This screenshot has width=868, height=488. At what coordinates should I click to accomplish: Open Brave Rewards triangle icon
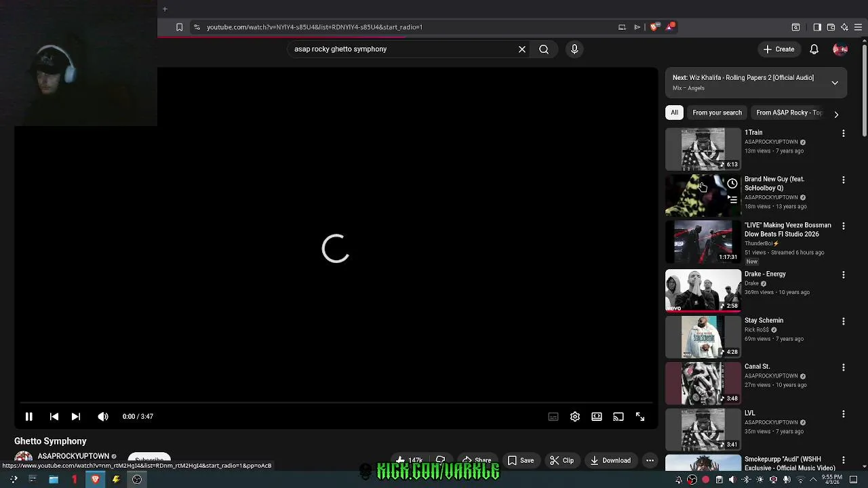(x=670, y=27)
